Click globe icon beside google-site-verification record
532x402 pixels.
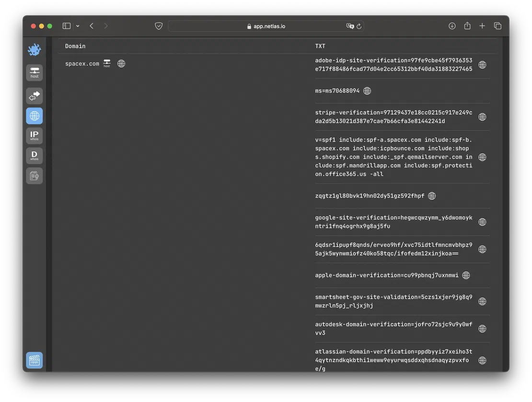[x=482, y=222]
